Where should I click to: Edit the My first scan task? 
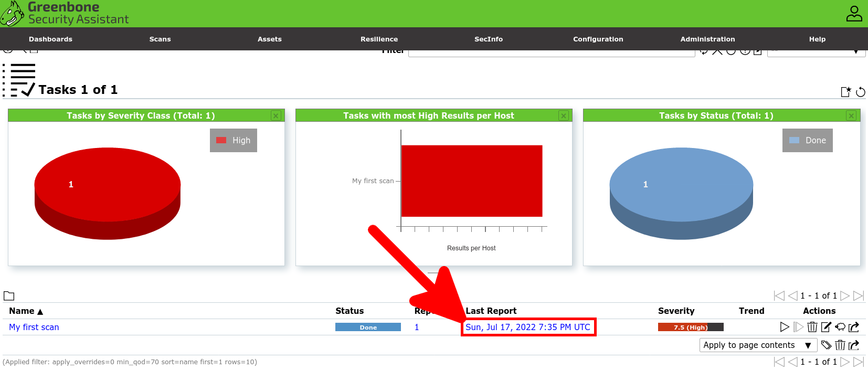(826, 327)
